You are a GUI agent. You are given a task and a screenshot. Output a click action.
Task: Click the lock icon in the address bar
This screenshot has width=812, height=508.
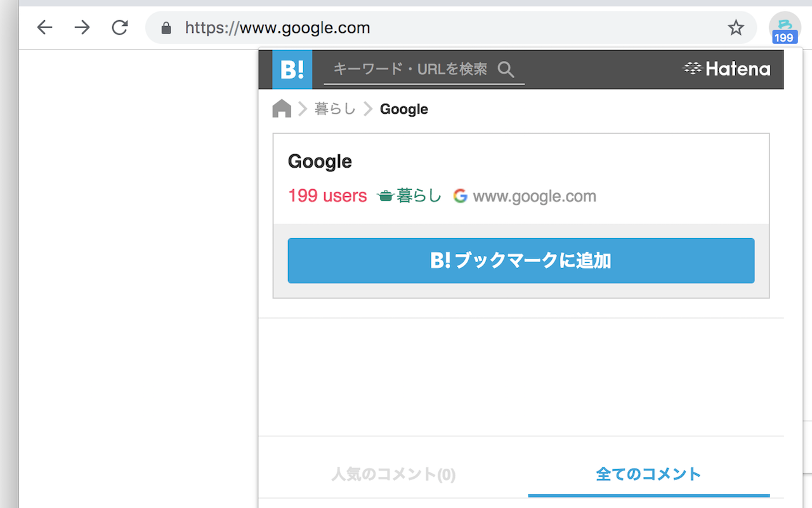166,28
